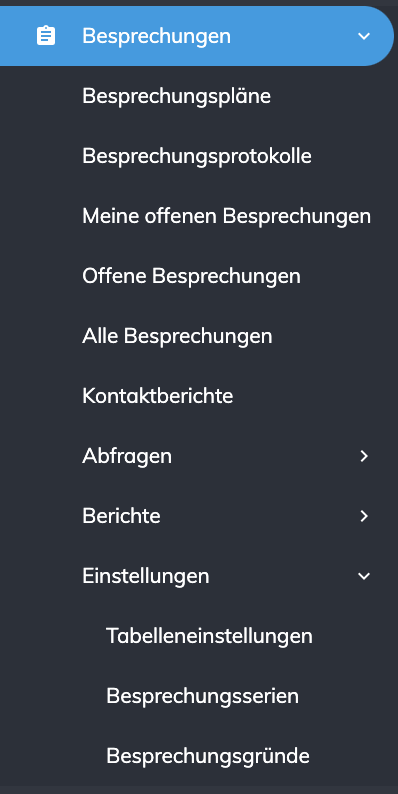This screenshot has width=398, height=794.
Task: Open Besprechungsserien settings
Action: tap(203, 696)
